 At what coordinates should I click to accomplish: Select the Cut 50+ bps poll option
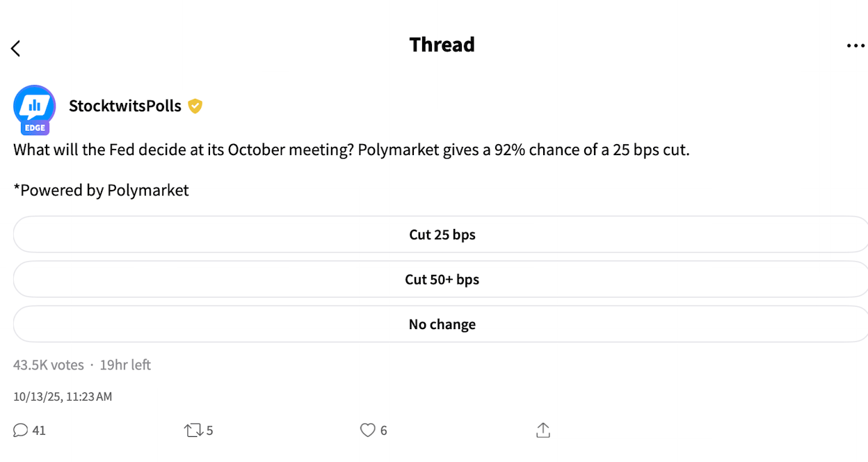point(442,280)
